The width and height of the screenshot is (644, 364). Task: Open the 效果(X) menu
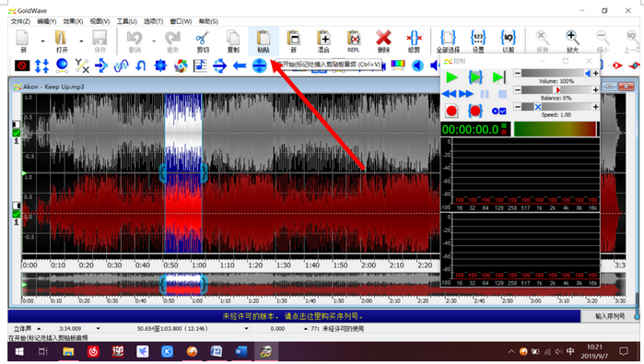(x=73, y=21)
